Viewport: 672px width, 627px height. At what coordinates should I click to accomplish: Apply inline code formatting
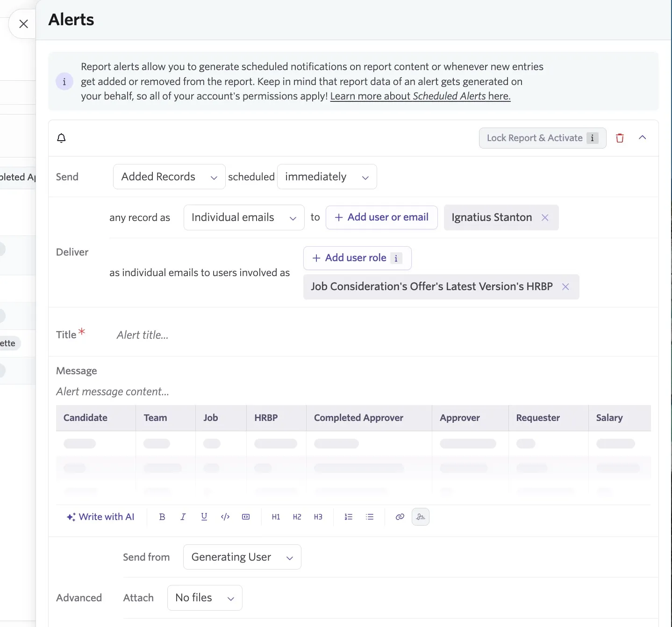(x=225, y=517)
